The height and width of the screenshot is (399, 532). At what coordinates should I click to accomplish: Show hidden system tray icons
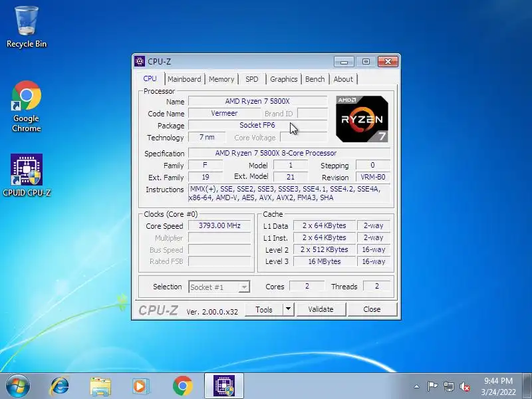pos(417,386)
